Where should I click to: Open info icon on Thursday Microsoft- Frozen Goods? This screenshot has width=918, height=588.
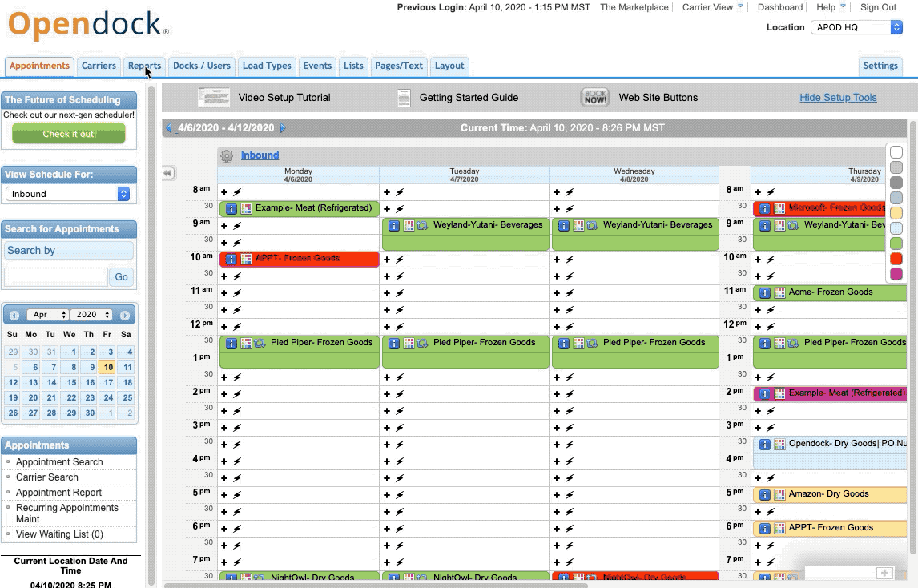[x=765, y=208]
